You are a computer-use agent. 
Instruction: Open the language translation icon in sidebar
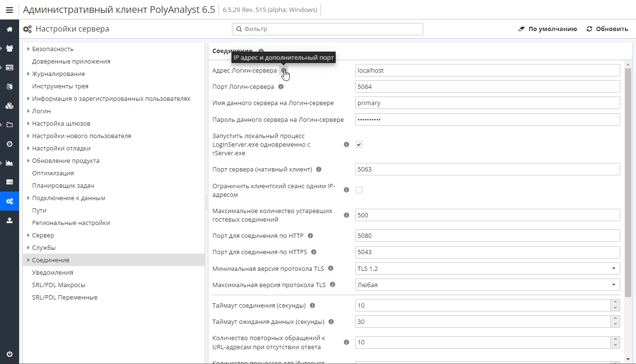tap(10, 86)
